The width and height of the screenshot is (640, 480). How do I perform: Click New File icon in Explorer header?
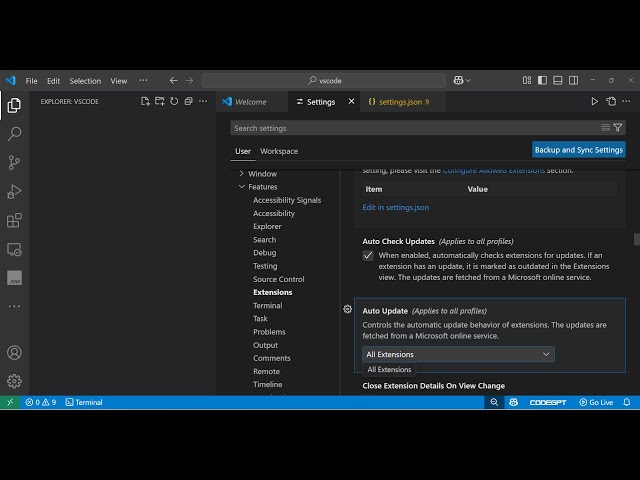click(145, 101)
